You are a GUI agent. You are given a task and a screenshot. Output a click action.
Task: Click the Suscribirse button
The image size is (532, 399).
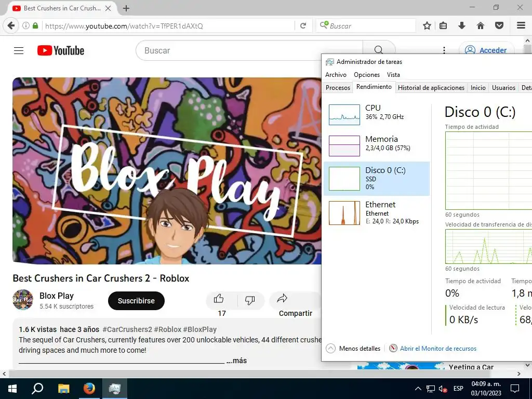(x=137, y=301)
